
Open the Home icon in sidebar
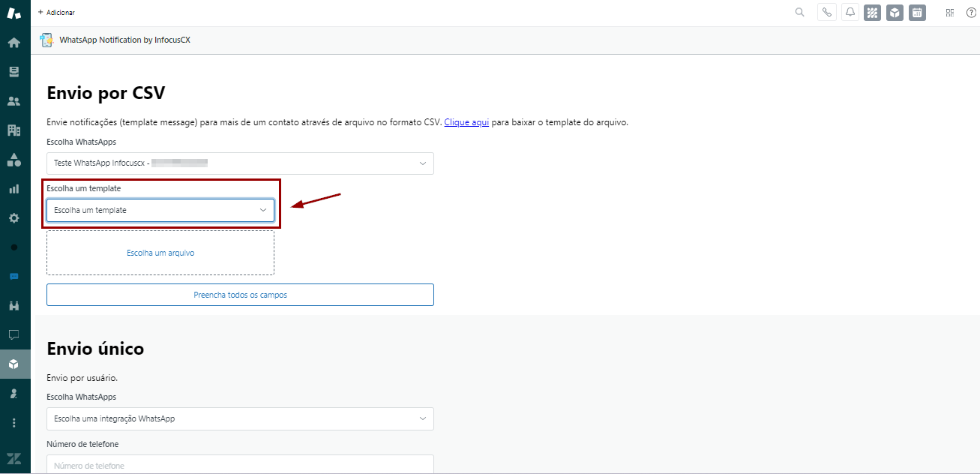(x=13, y=43)
